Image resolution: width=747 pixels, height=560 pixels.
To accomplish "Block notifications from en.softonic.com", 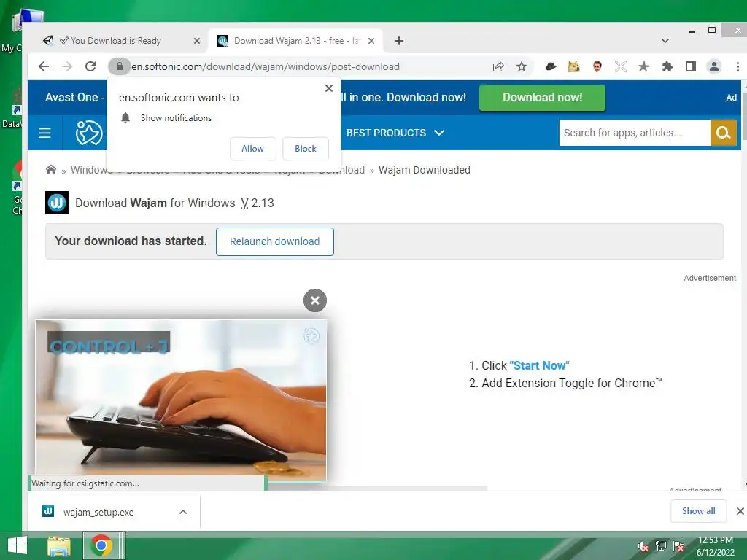I will point(306,149).
